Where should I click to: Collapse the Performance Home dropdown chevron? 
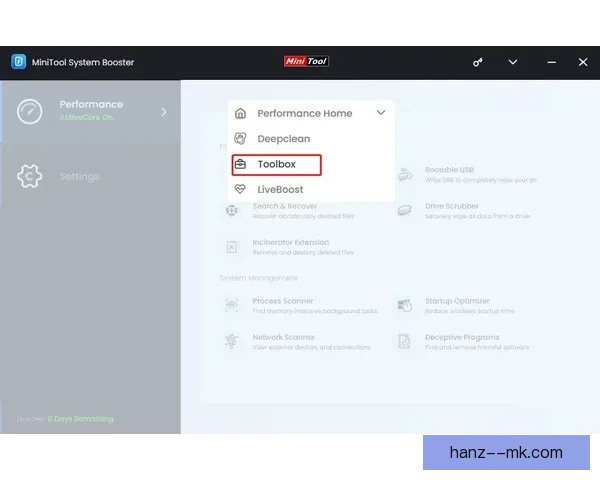tap(381, 113)
